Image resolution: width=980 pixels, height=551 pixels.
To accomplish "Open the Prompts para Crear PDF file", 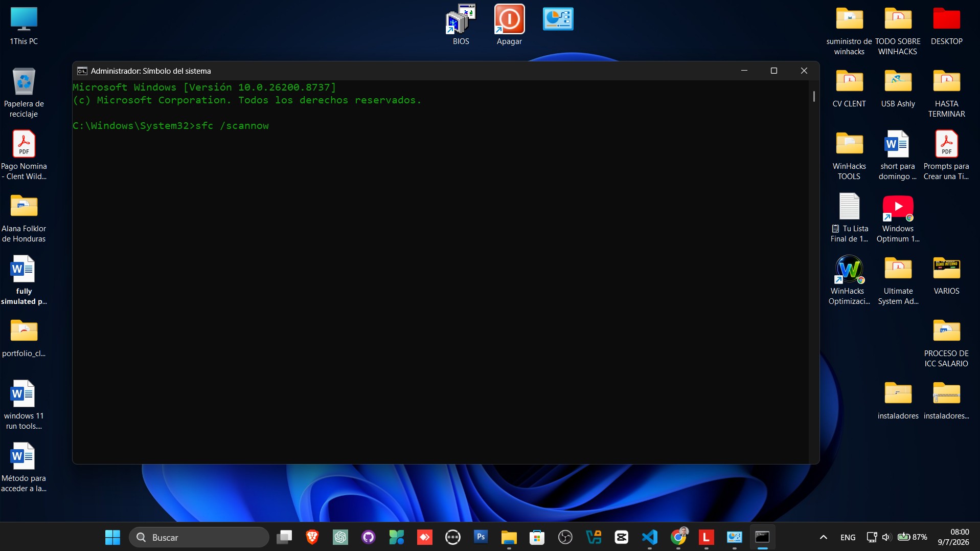I will click(x=946, y=155).
